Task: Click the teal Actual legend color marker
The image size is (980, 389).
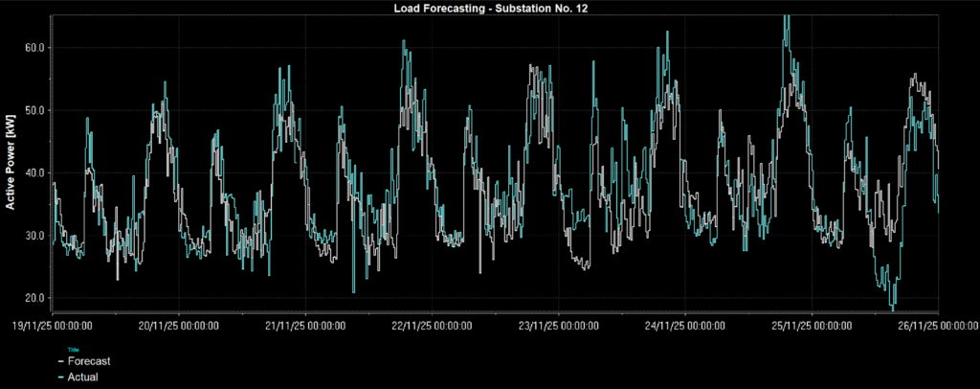Action: point(60,378)
